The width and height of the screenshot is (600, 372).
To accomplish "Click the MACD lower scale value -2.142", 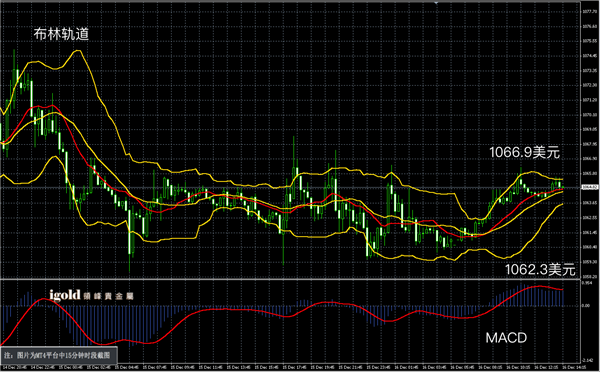I will (x=587, y=360).
